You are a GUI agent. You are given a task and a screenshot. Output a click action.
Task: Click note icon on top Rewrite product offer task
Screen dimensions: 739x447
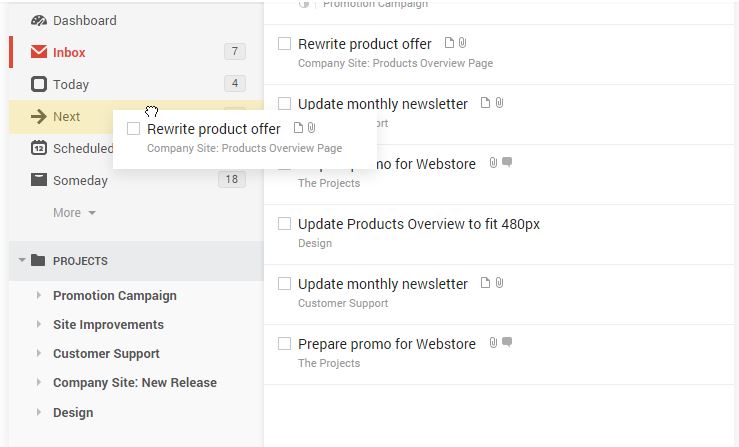point(449,43)
